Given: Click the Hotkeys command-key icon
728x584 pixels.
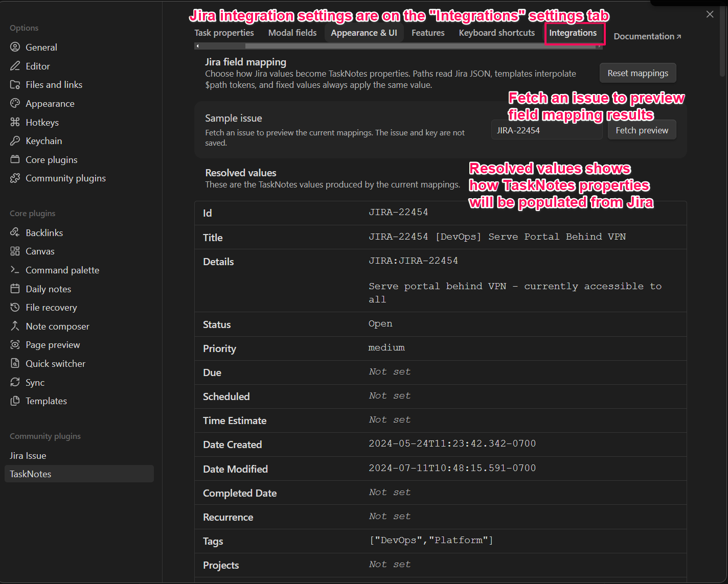Looking at the screenshot, I should pyautogui.click(x=15, y=122).
